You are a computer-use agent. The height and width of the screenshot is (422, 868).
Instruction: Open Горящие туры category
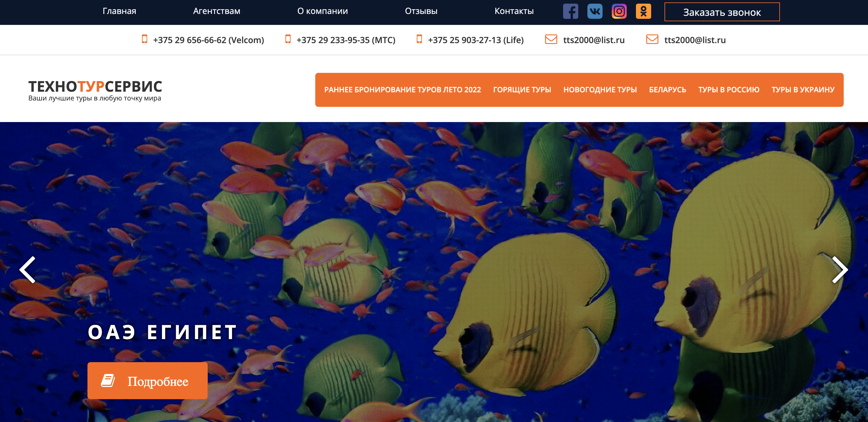tap(522, 90)
